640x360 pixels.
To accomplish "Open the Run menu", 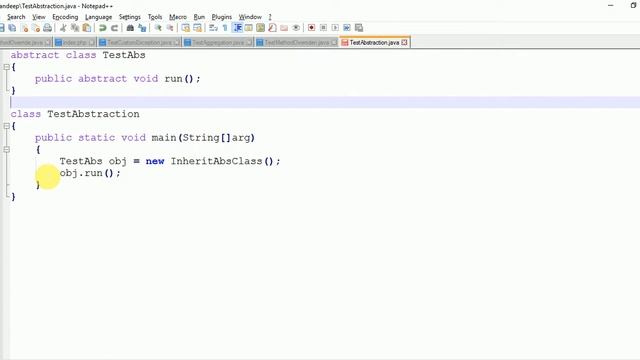I will pyautogui.click(x=199, y=17).
